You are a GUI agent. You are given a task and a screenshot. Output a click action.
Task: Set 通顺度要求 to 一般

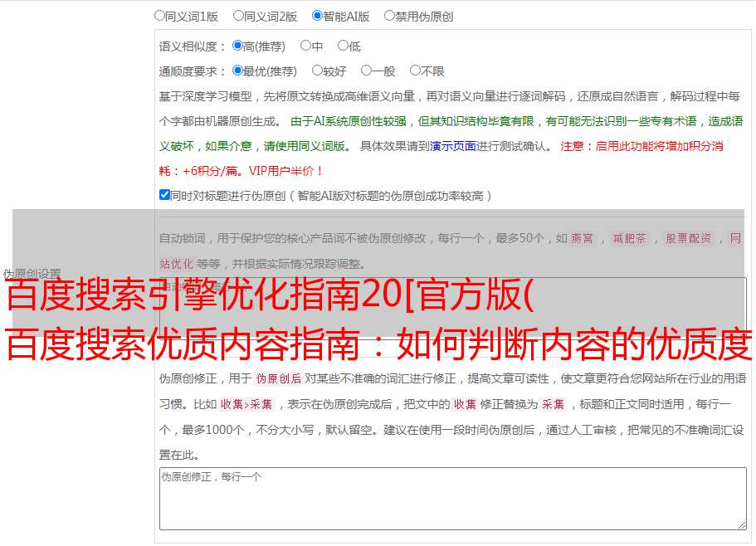(x=366, y=71)
